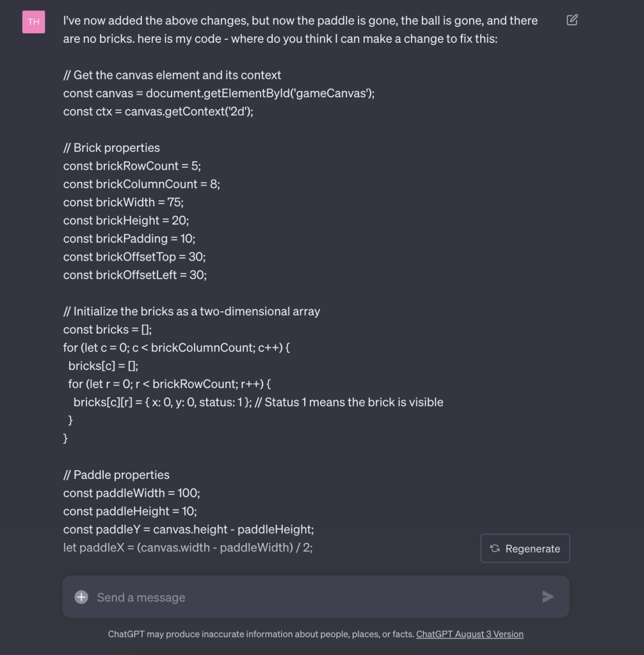Click the disclaimer text about inaccurate information
The width and height of the screenshot is (644, 655).
[261, 634]
